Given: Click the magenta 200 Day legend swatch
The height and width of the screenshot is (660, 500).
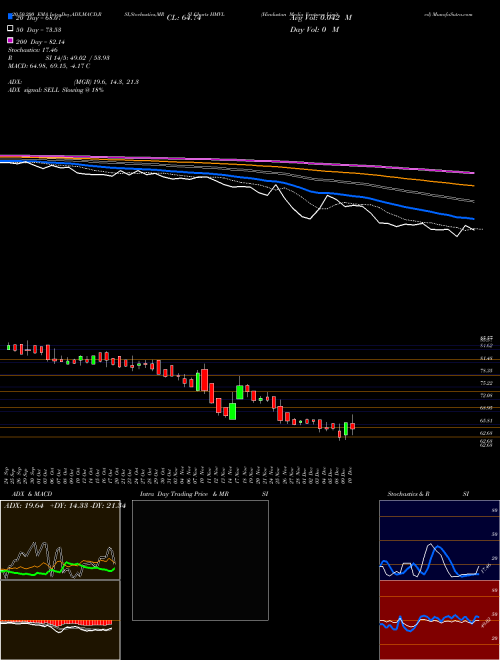Looking at the screenshot, I should [x=10, y=40].
